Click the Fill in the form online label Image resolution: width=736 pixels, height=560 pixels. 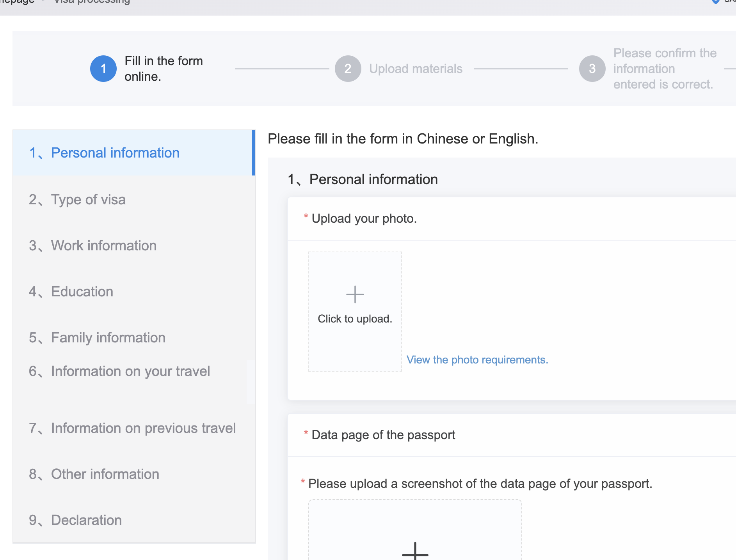[164, 69]
